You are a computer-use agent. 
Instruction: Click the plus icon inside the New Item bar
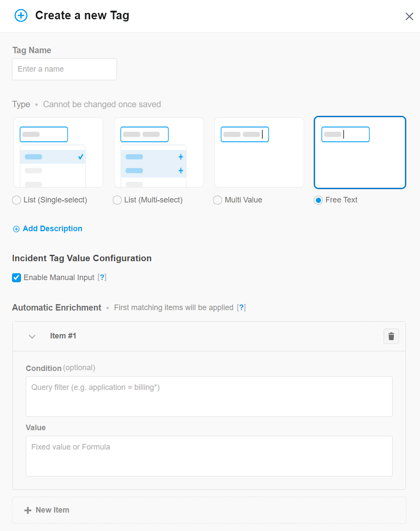coord(28,510)
